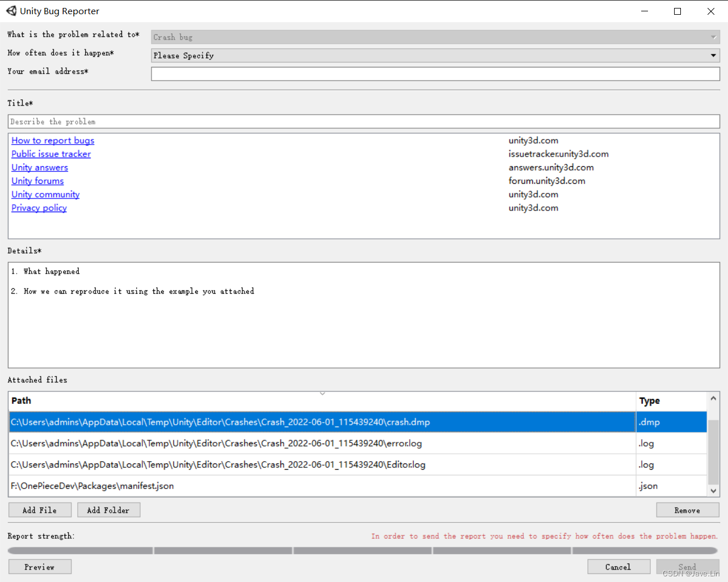
Task: Open the 'How often does it happen' dropdown
Action: click(435, 56)
